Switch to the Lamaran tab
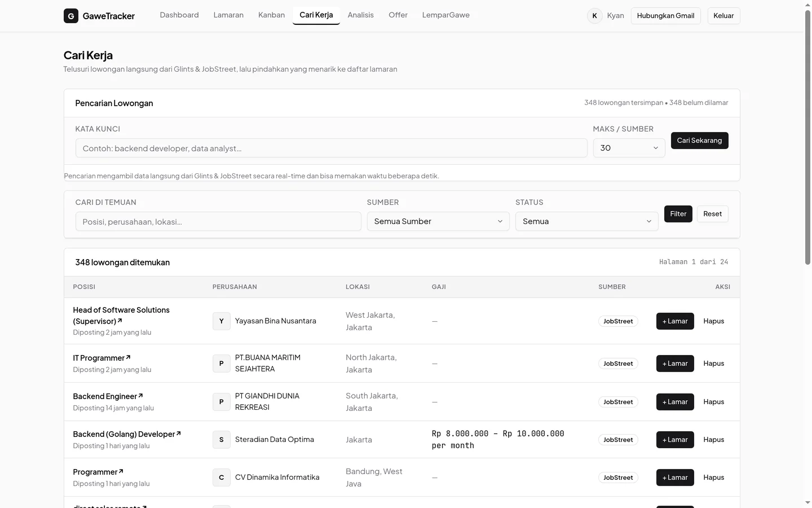 point(228,15)
